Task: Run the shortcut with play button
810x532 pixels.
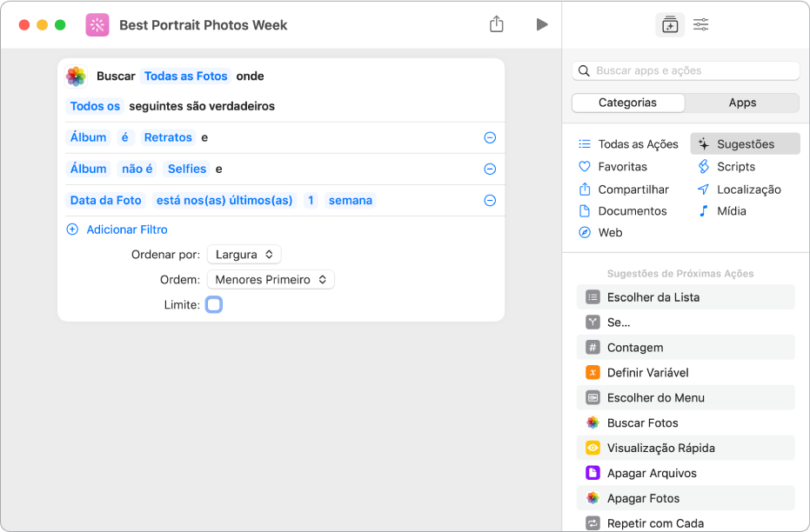Action: 542,24
